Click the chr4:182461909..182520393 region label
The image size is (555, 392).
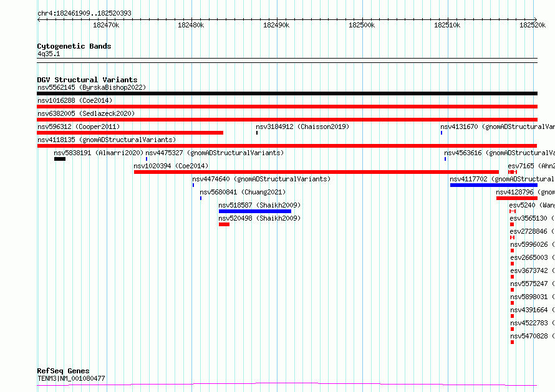tap(84, 13)
